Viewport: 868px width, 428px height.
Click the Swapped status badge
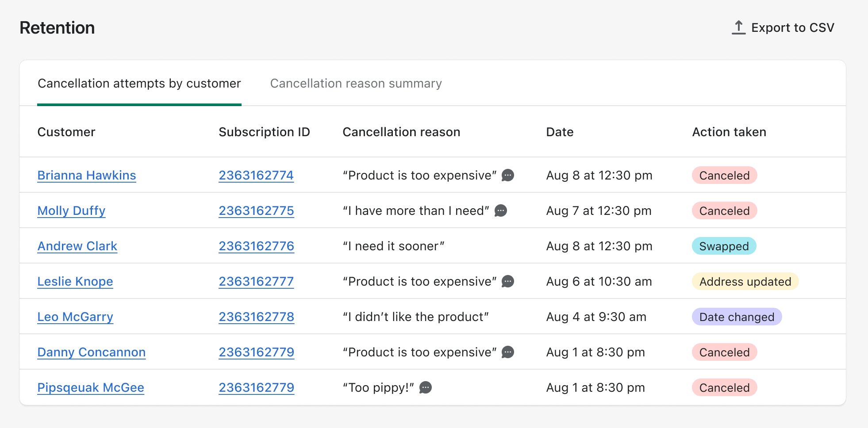click(724, 246)
